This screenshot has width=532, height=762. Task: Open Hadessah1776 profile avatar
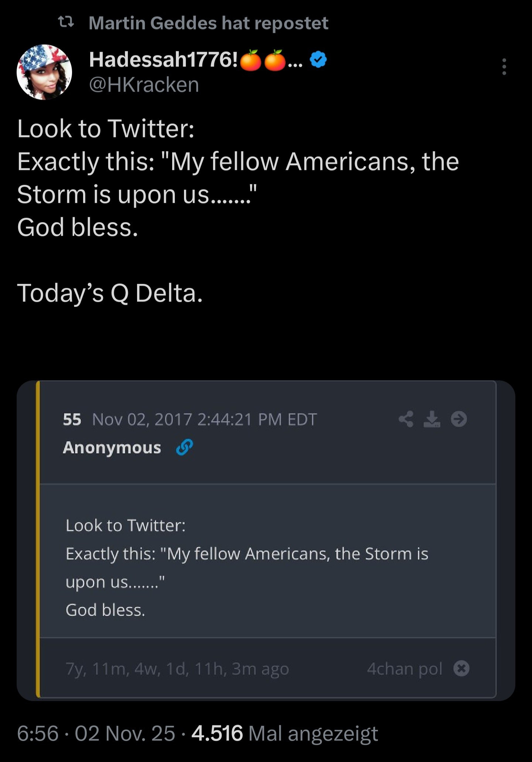44,72
